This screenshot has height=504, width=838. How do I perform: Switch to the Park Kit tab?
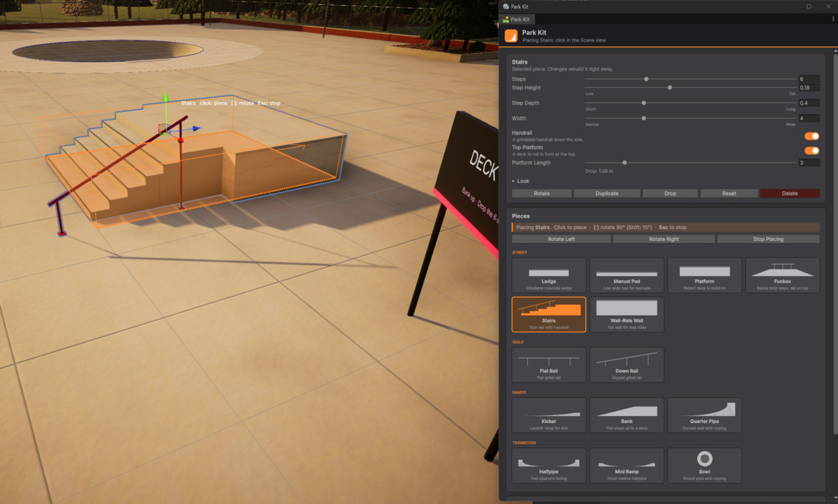pos(517,20)
